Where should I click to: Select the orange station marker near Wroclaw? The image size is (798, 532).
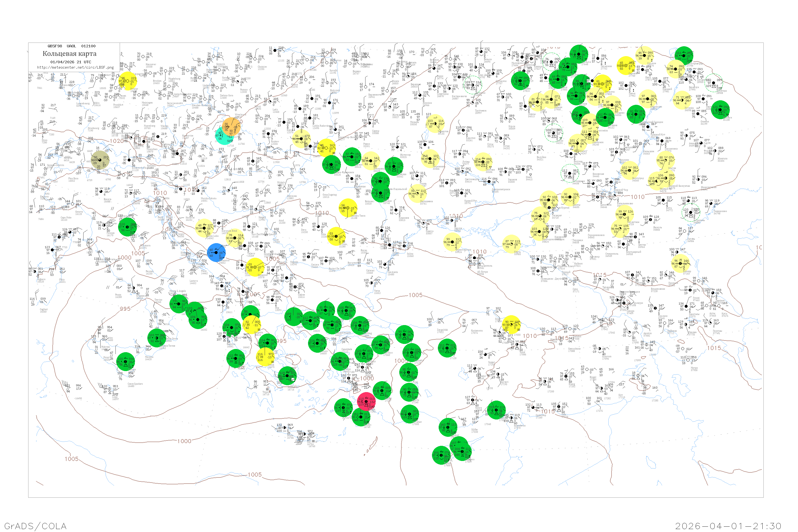pyautogui.click(x=231, y=127)
